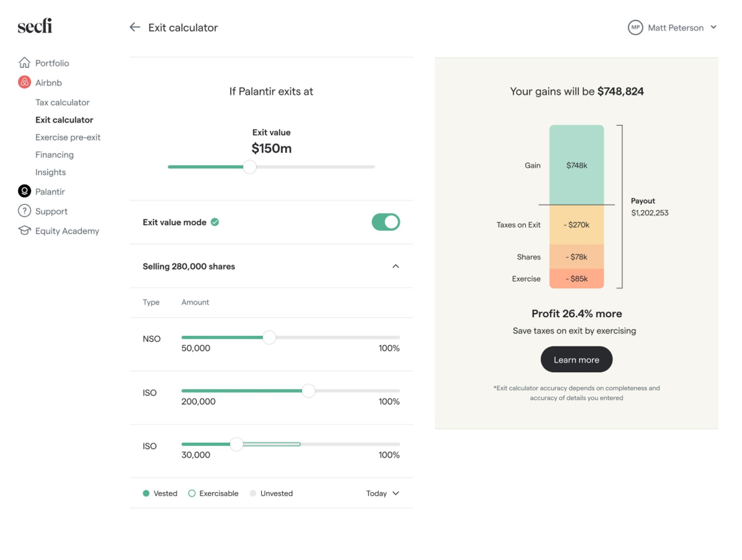This screenshot has height=560, width=742.
Task: Click the Exit value slider handle
Action: click(x=250, y=167)
